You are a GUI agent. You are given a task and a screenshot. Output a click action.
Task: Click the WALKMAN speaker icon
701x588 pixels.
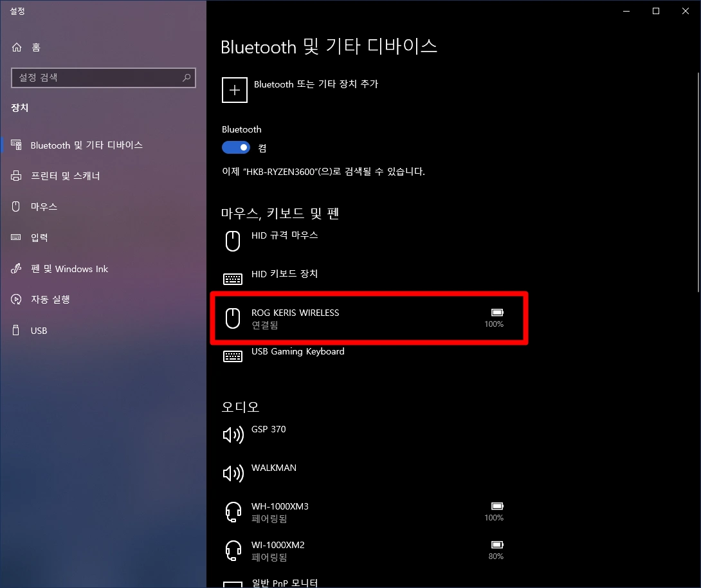pyautogui.click(x=233, y=473)
